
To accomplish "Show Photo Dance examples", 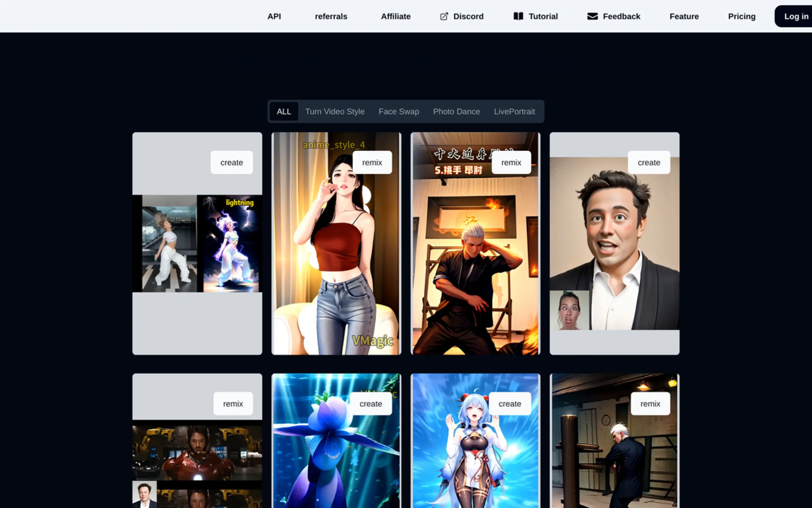I will [x=456, y=112].
